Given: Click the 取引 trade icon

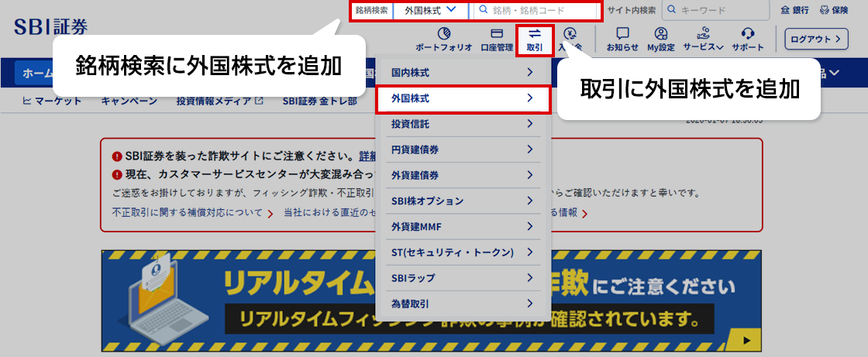Looking at the screenshot, I should click(534, 39).
